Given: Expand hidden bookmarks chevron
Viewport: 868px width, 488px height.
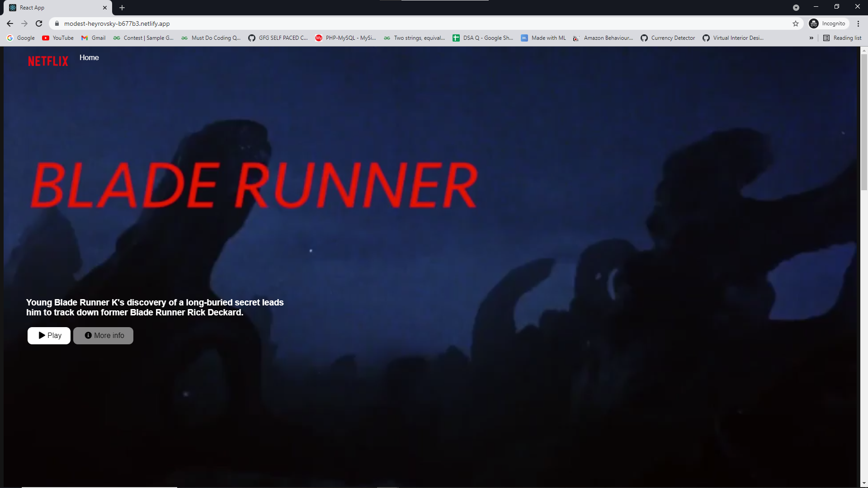Looking at the screenshot, I should point(811,38).
